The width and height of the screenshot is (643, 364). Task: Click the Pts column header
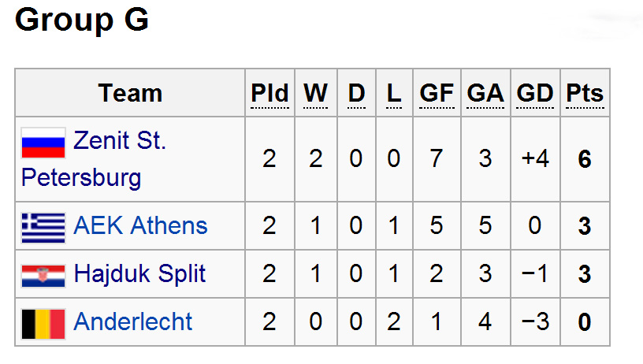pyautogui.click(x=585, y=94)
